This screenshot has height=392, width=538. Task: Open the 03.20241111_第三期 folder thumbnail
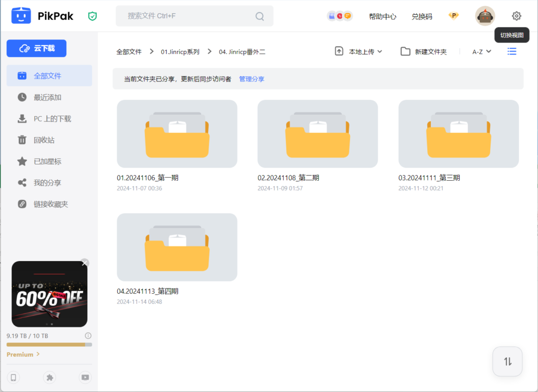[x=458, y=134]
